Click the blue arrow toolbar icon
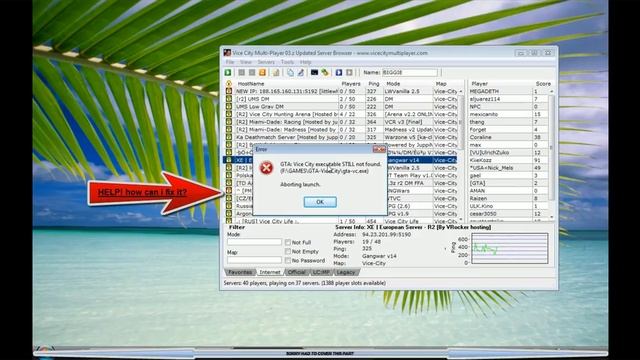 339,73
